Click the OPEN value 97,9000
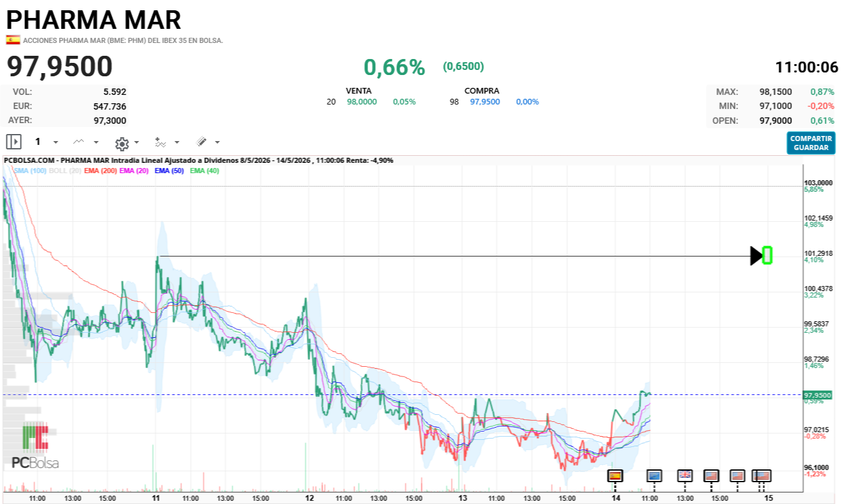The height and width of the screenshot is (504, 842). pos(777,120)
